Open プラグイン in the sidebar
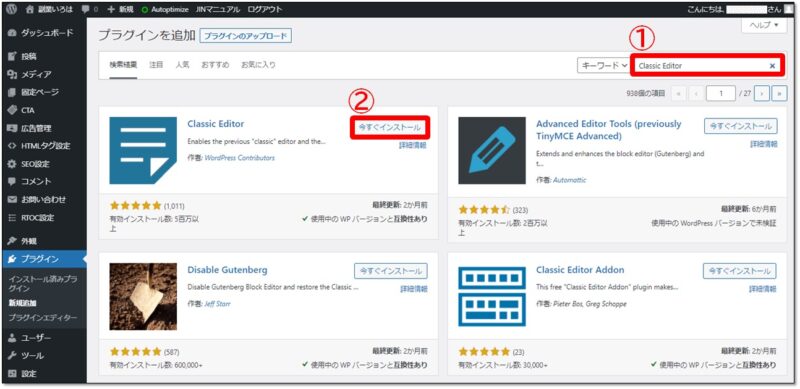This screenshot has width=800, height=389. (x=43, y=259)
